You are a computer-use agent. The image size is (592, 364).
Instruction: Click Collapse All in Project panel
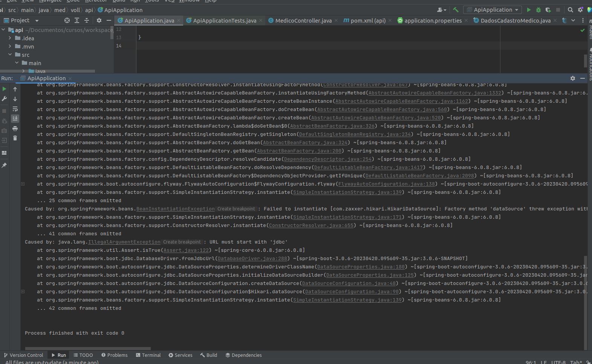(x=87, y=20)
